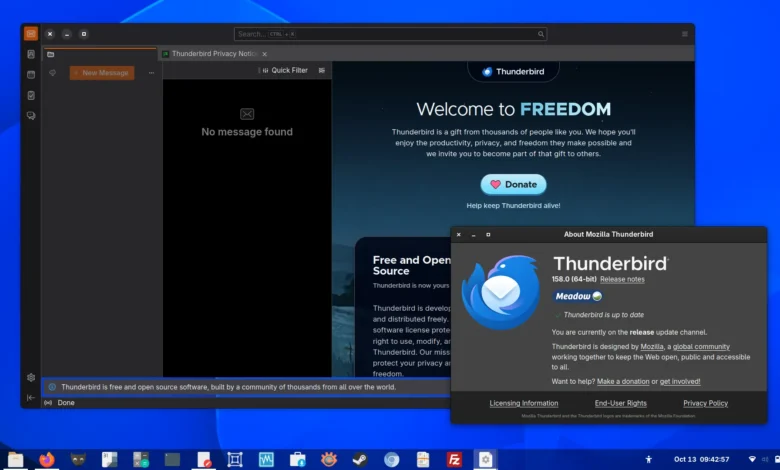The width and height of the screenshot is (780, 470).
Task: Open the screenshot tool taskbar icon
Action: (234, 460)
